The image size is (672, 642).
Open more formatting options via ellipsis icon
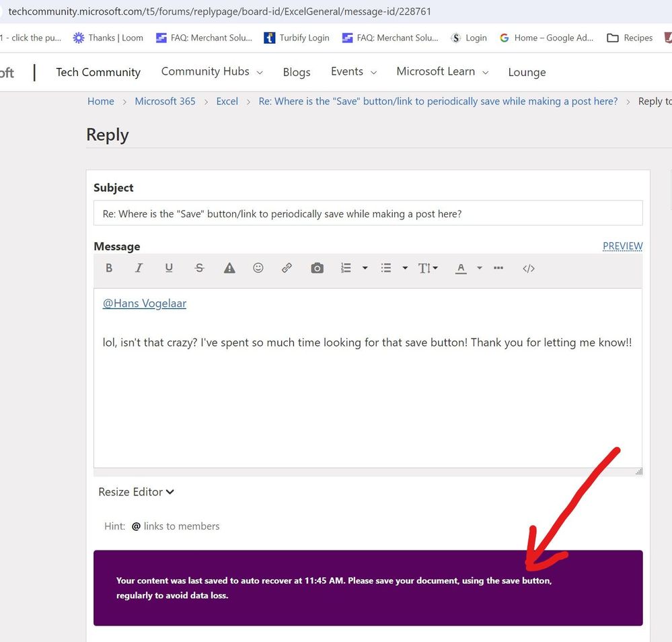click(x=498, y=268)
